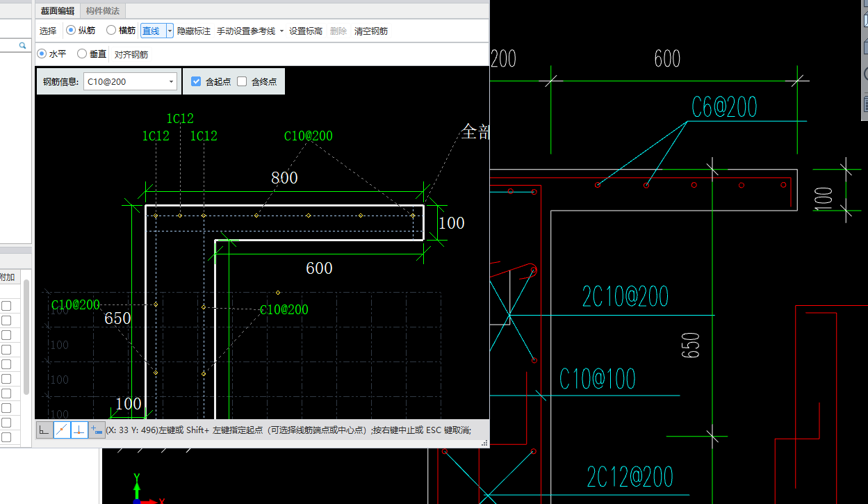Click the 清空钢筋 button

point(371,31)
